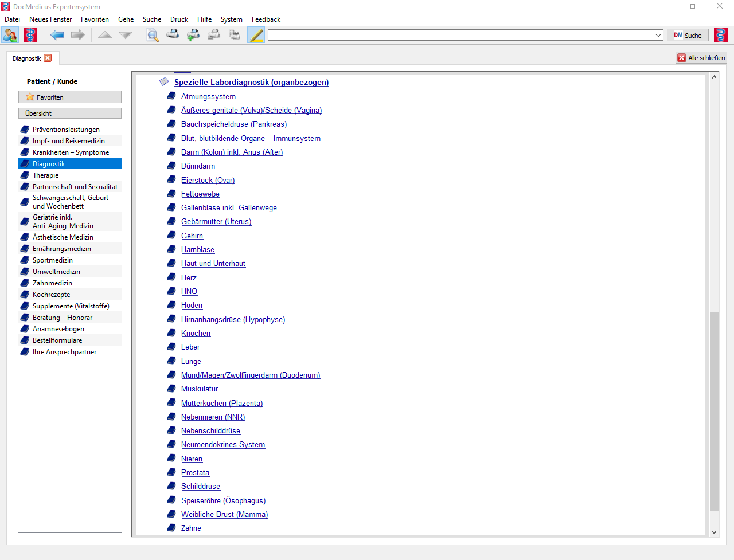
Task: Open the Hirnanhangsdrüse (Hypophyse) link
Action: 233,319
